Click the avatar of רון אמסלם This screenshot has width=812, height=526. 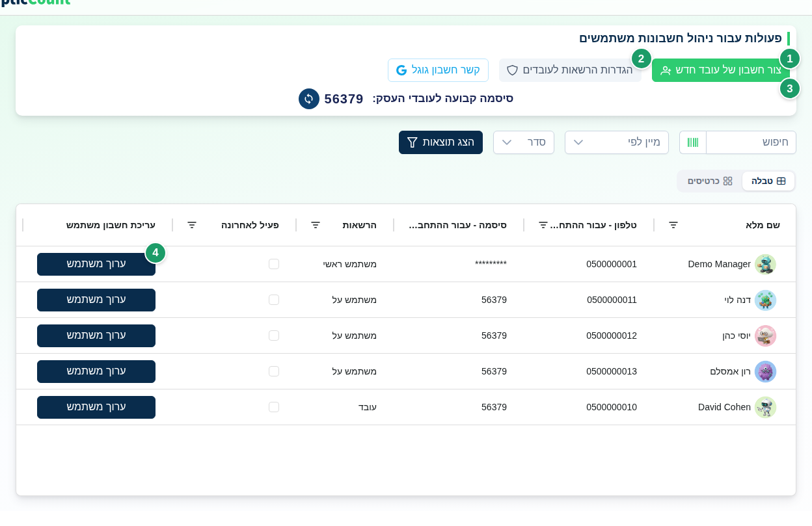765,372
